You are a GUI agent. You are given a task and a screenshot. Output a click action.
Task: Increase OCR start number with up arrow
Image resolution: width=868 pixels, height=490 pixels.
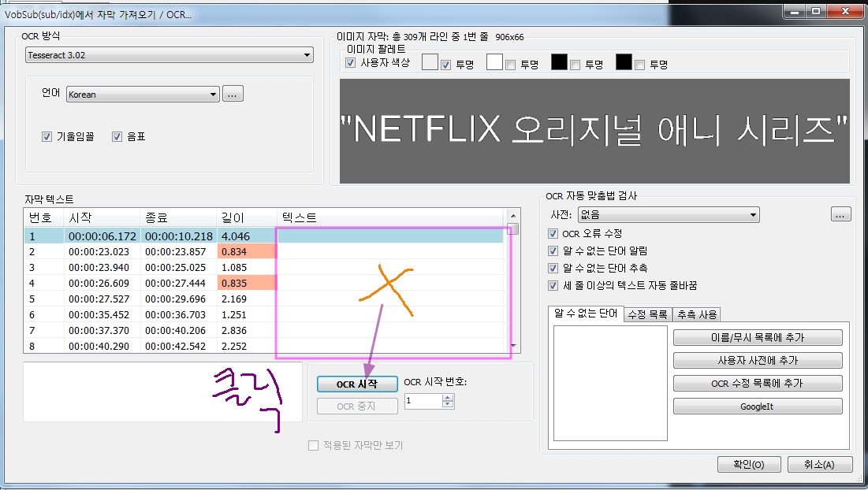pos(448,397)
